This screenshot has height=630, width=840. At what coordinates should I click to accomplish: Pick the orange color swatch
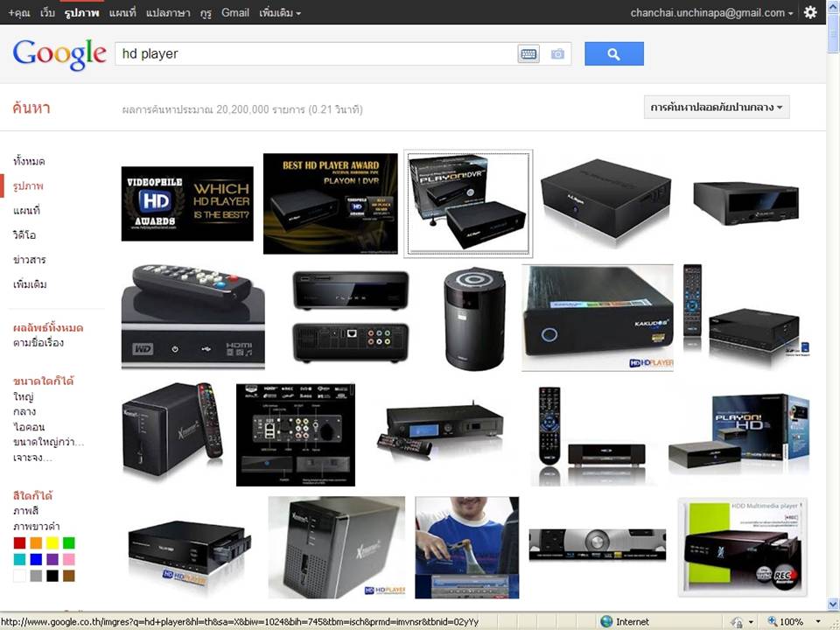pos(36,542)
